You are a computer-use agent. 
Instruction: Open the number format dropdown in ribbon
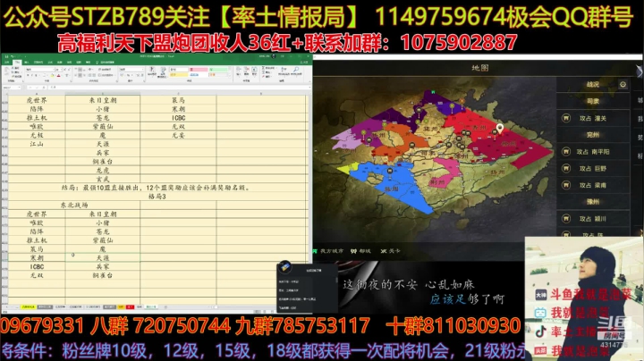[x=142, y=70]
